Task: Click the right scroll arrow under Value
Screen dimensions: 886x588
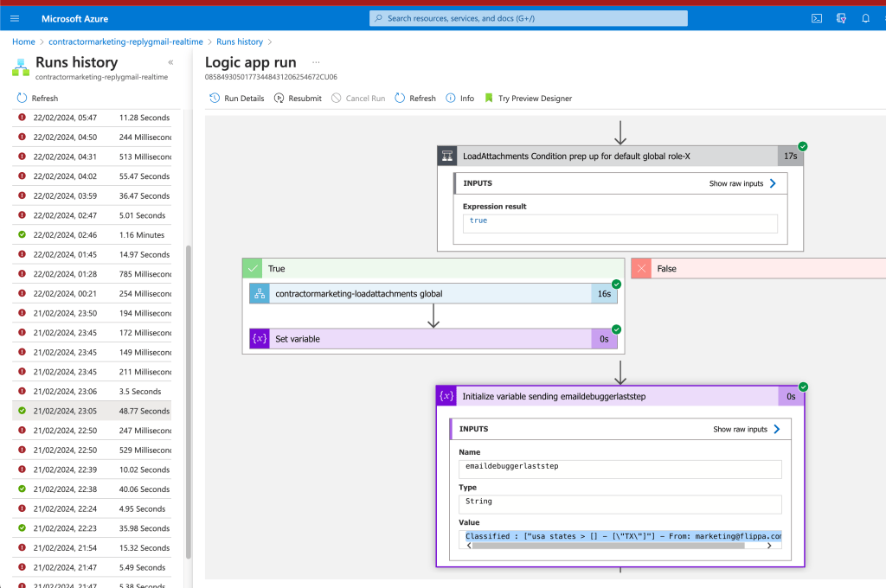Action: tap(769, 546)
